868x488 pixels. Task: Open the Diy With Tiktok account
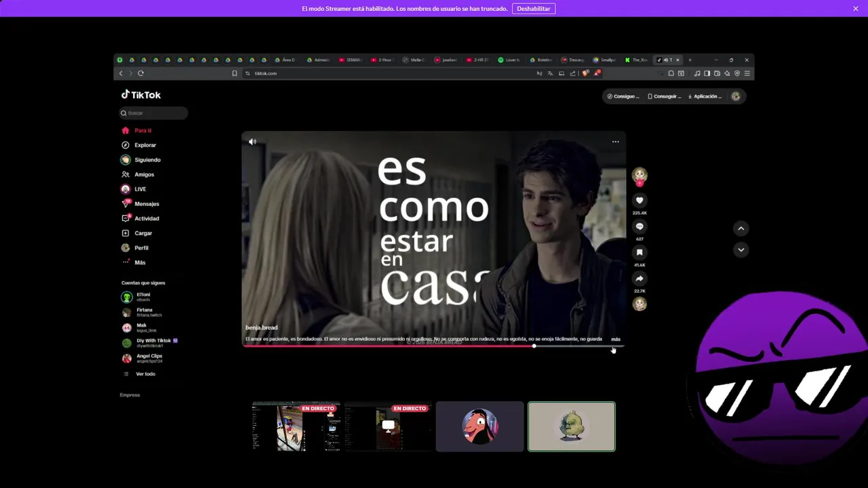click(149, 343)
